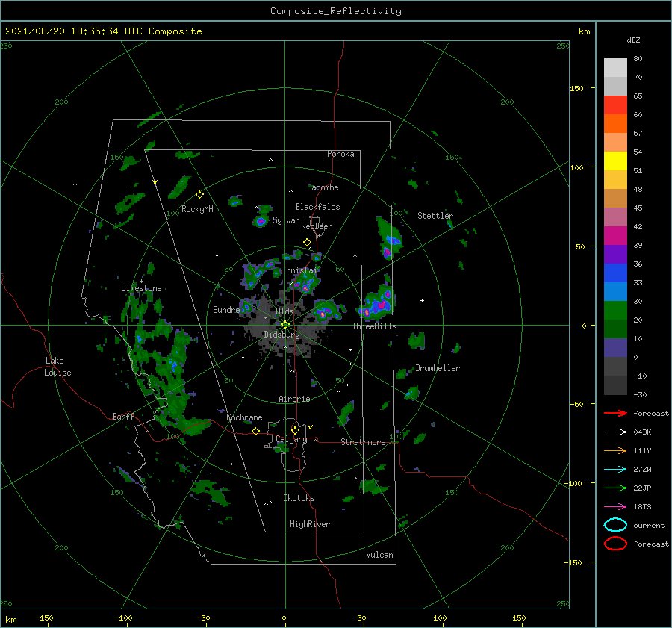Click the Innisfail city label

[x=302, y=270]
